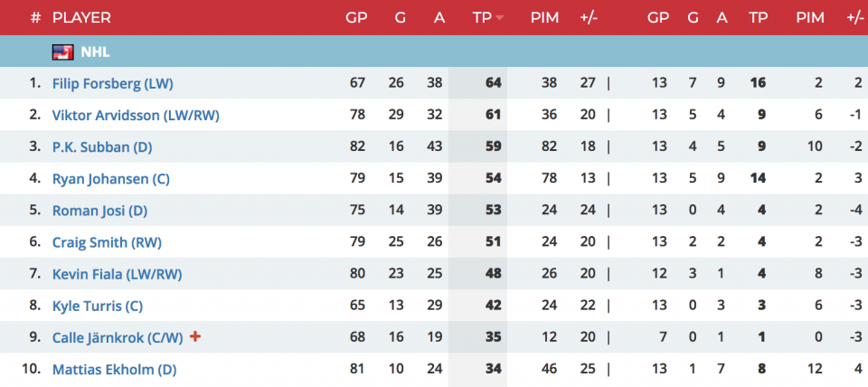The image size is (868, 387).
Task: Sort by the leftmost A column header
Action: [439, 17]
